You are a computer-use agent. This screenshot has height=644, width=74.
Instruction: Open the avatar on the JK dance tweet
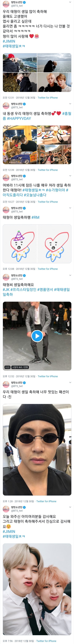(x=6, y=277)
